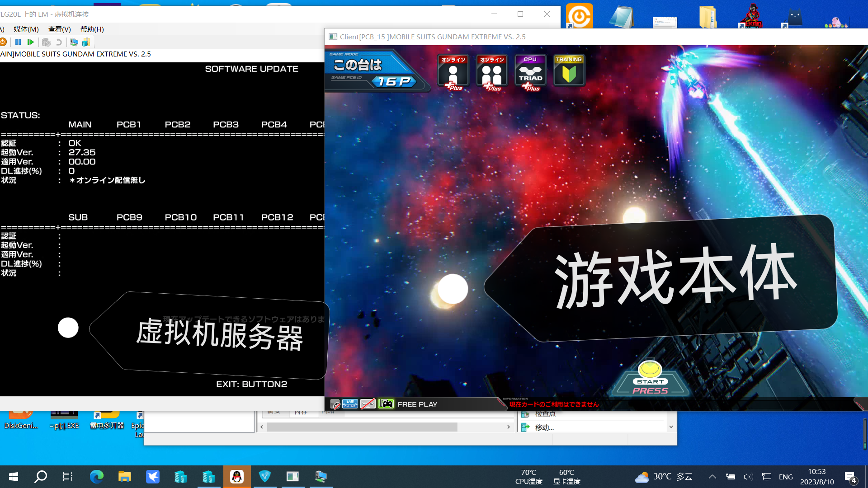The width and height of the screenshot is (868, 488).
Task: Close the virtual machine connection window
Action: tap(547, 14)
